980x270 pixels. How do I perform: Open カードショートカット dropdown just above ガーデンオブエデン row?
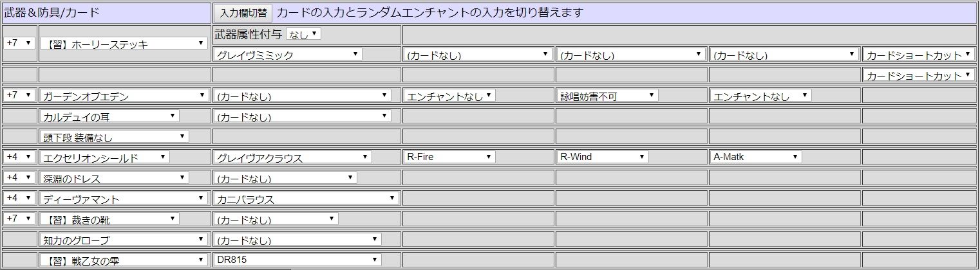click(919, 75)
